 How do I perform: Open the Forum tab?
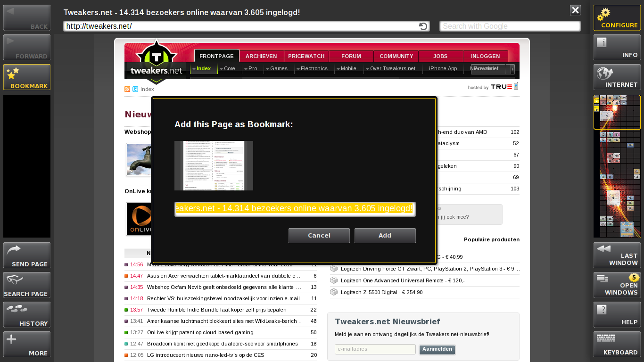[x=351, y=56]
